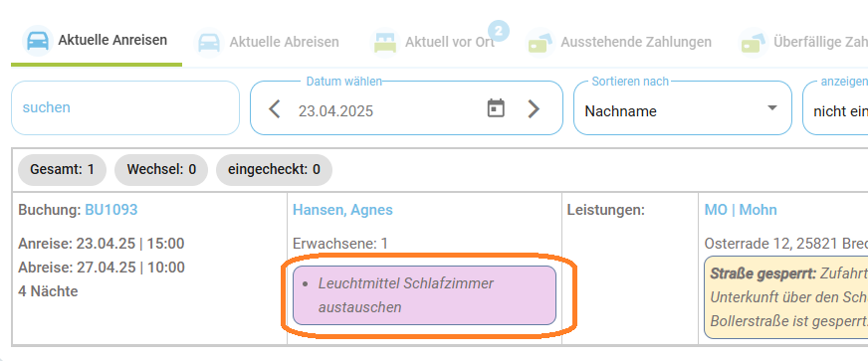
Task: Open booking link BU1093
Action: click(111, 210)
